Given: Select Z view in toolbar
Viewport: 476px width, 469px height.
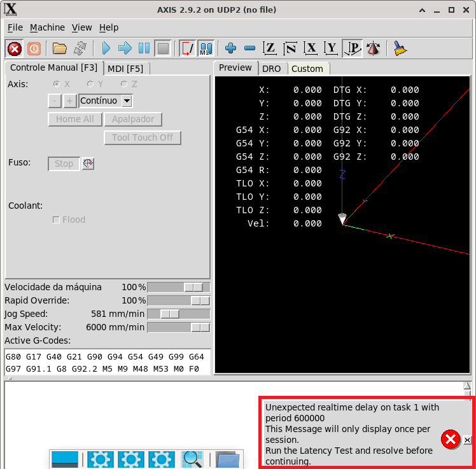Looking at the screenshot, I should (270, 48).
